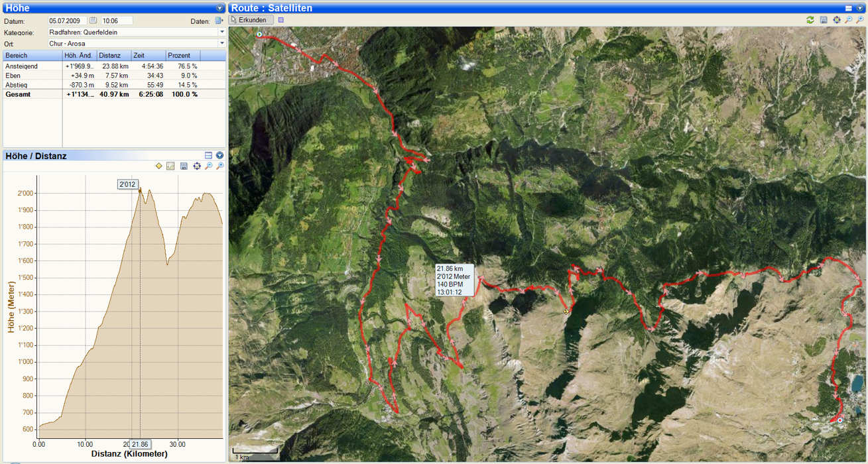This screenshot has height=464, width=868.
Task: Click the layout icon in Höhe / Distanz header
Action: tap(208, 156)
